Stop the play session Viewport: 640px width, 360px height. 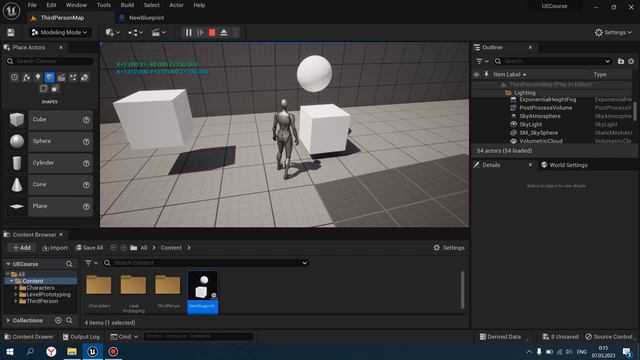coord(212,32)
